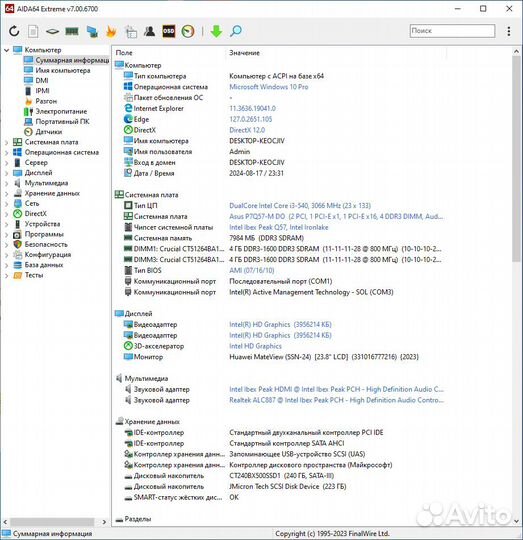Open the Microsoft Windows 10 Pro link
Image resolution: width=523 pixels, height=540 pixels.
click(x=269, y=87)
